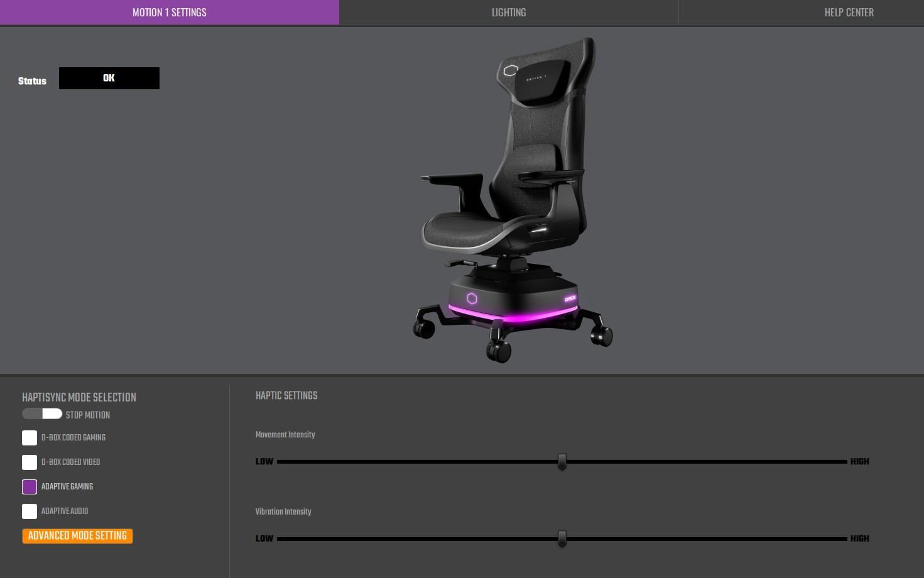
Task: Open the Help Center tab
Action: [x=849, y=13]
